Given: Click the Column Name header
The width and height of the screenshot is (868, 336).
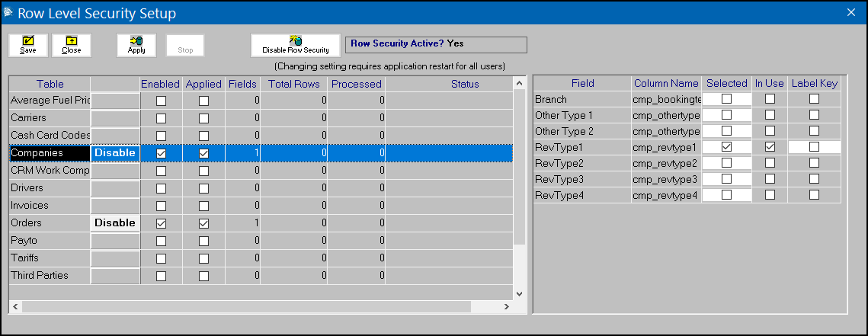Looking at the screenshot, I should [665, 83].
